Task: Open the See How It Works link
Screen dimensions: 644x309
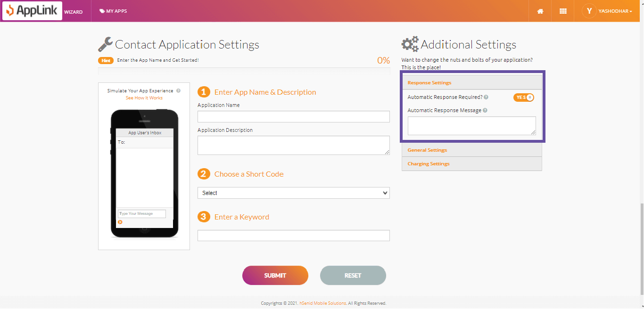Action: tap(144, 98)
